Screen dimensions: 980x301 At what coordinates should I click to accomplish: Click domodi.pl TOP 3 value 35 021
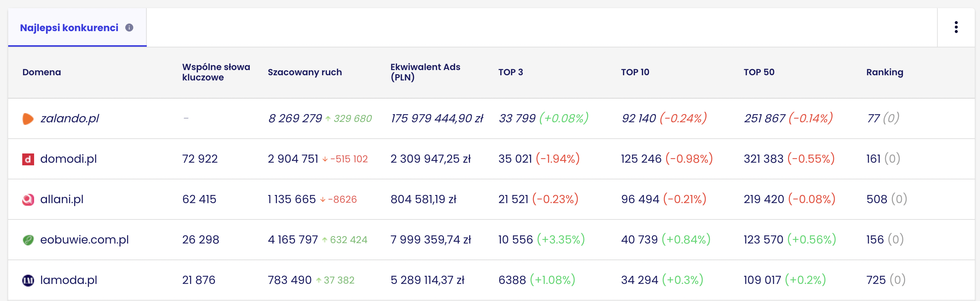coord(515,159)
